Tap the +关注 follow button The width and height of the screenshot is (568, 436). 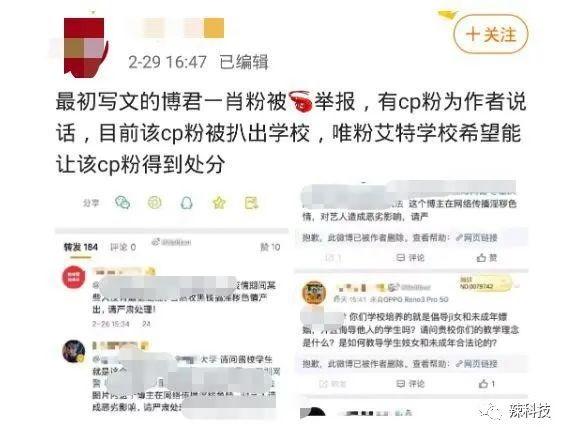(x=491, y=35)
